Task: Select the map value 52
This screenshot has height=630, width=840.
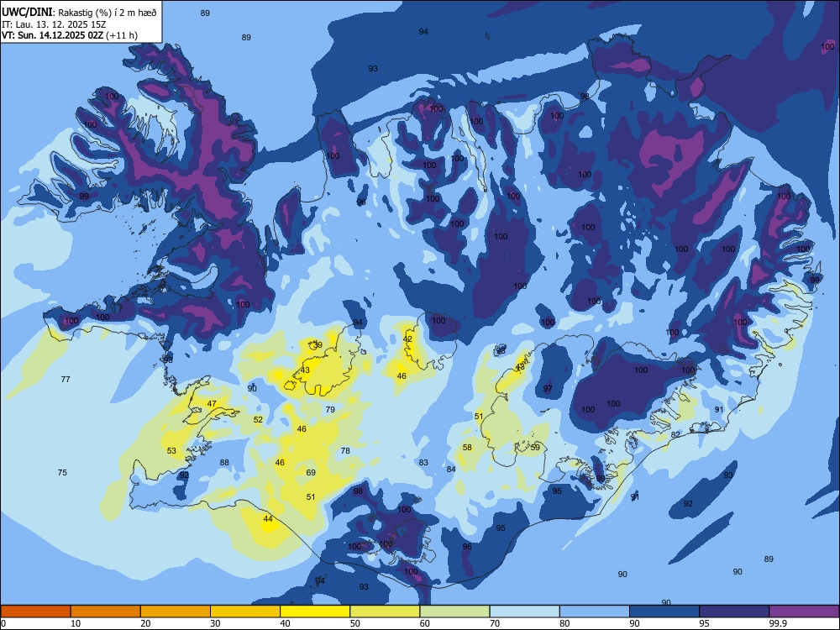Action: click(x=258, y=419)
